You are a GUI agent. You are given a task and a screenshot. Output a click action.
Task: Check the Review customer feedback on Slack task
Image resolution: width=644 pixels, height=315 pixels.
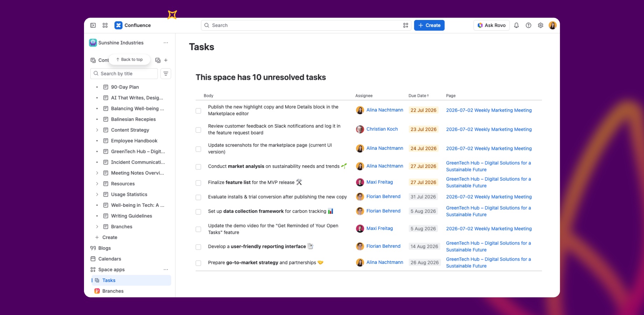click(198, 130)
